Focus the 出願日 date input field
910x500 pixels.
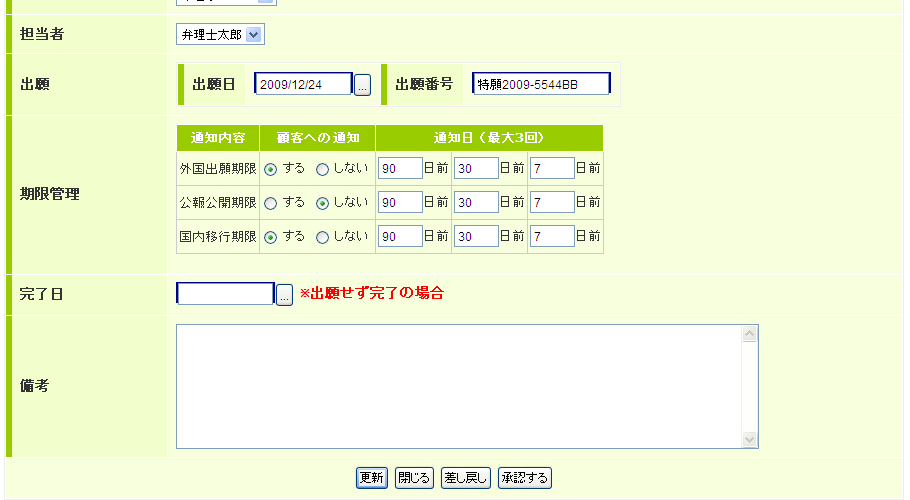click(x=304, y=84)
